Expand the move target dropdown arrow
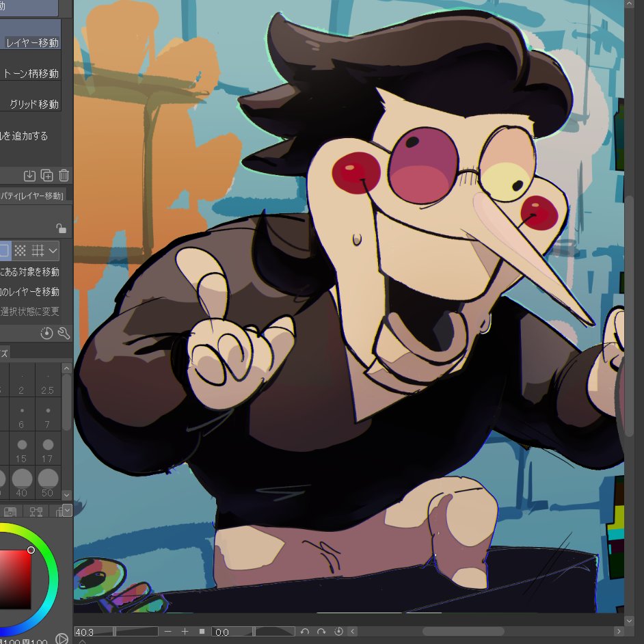The width and height of the screenshot is (644, 644). tap(53, 250)
